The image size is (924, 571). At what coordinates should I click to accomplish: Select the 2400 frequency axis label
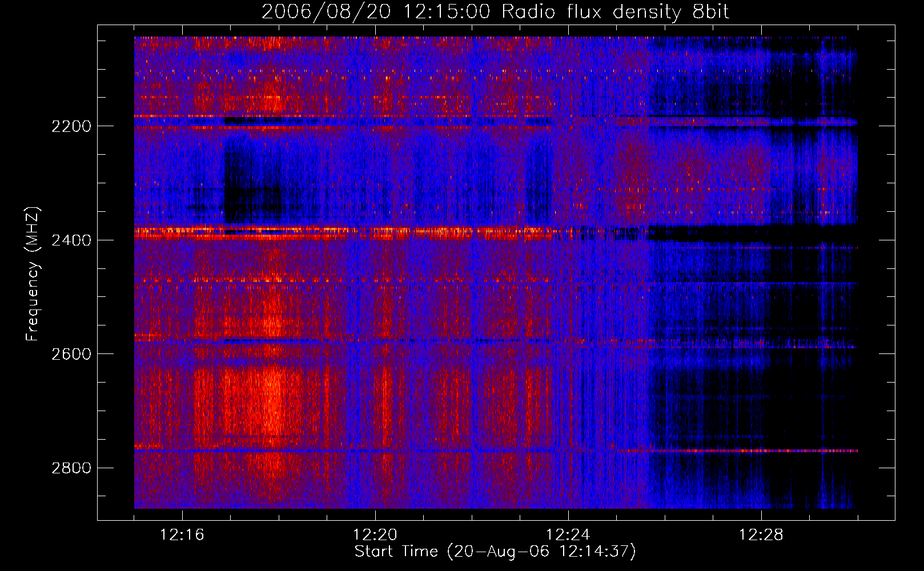(71, 240)
